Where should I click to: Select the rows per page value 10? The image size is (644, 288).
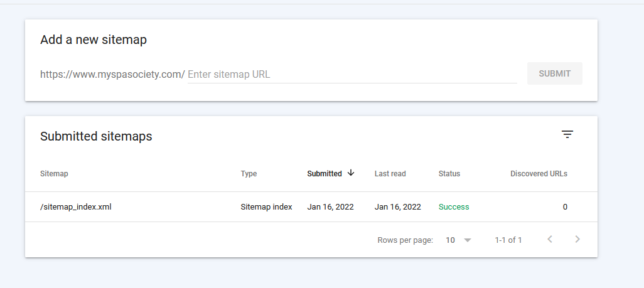(450, 240)
